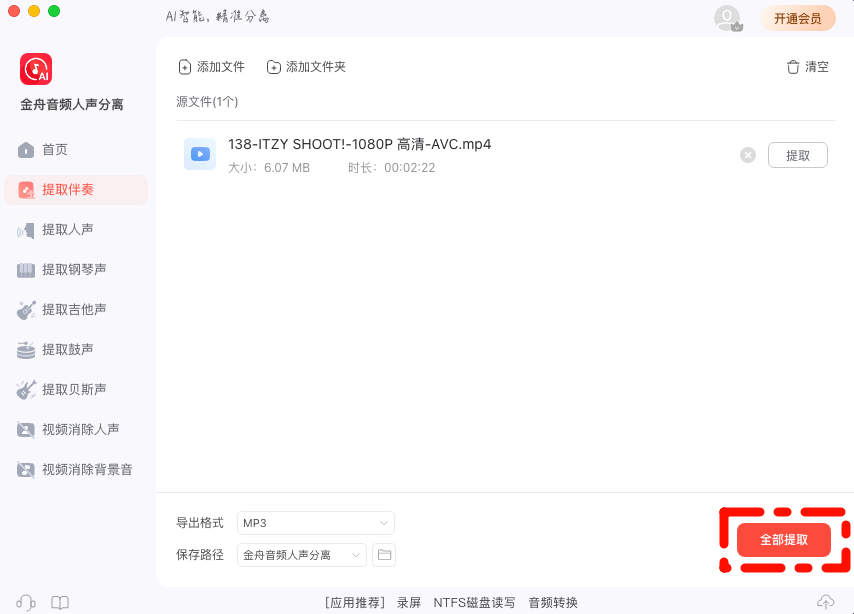Click the 大小: 6.07 MB size text
854x614 pixels.
click(x=269, y=168)
